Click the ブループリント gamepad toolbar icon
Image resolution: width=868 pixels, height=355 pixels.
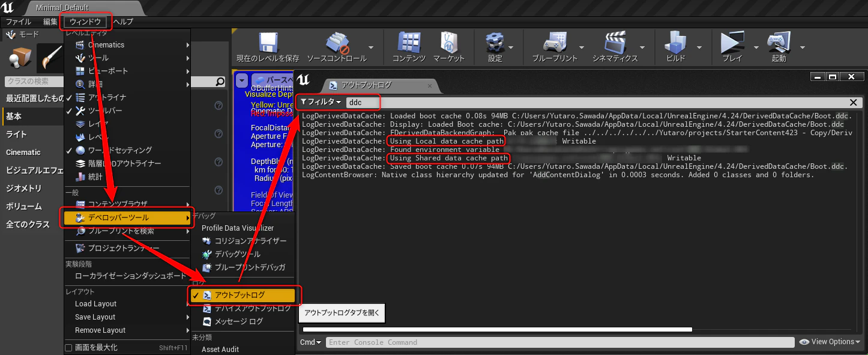click(x=555, y=43)
